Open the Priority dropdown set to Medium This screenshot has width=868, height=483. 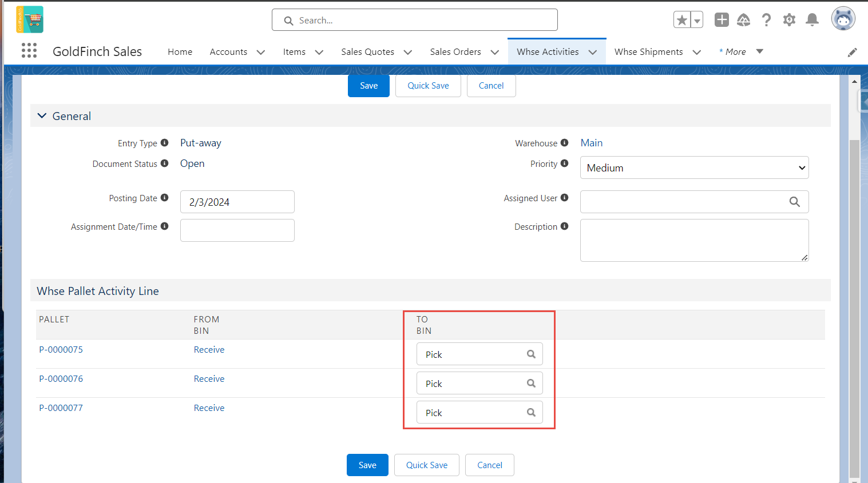point(694,167)
